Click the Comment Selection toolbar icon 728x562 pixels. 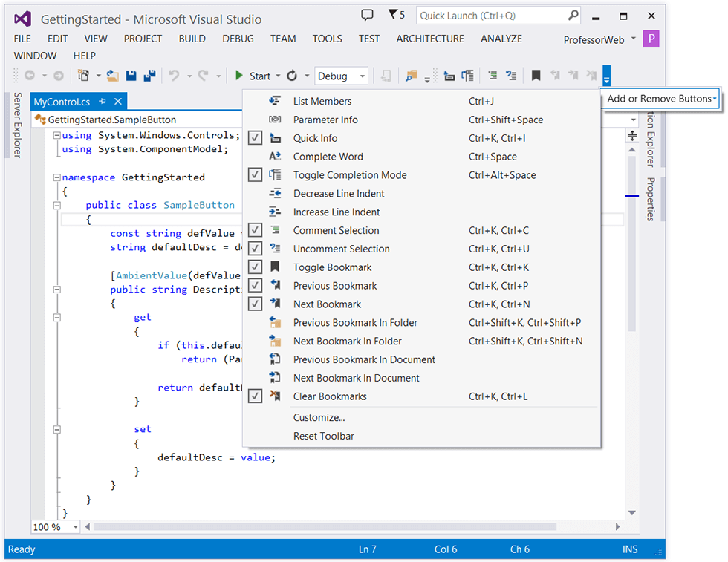[x=493, y=75]
